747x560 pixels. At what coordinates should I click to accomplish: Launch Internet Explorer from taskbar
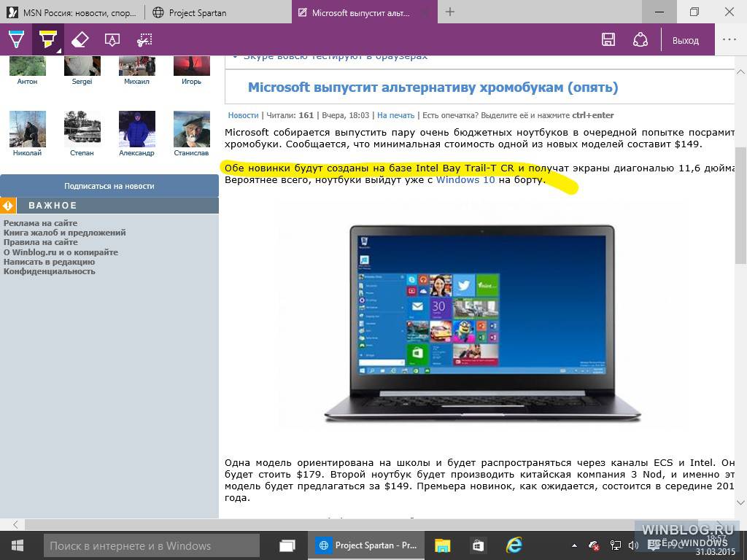514,545
